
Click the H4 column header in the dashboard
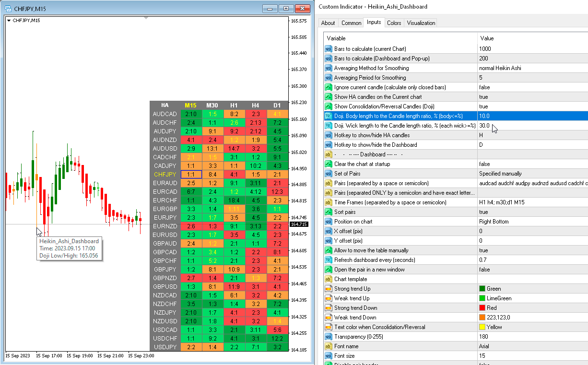point(256,106)
